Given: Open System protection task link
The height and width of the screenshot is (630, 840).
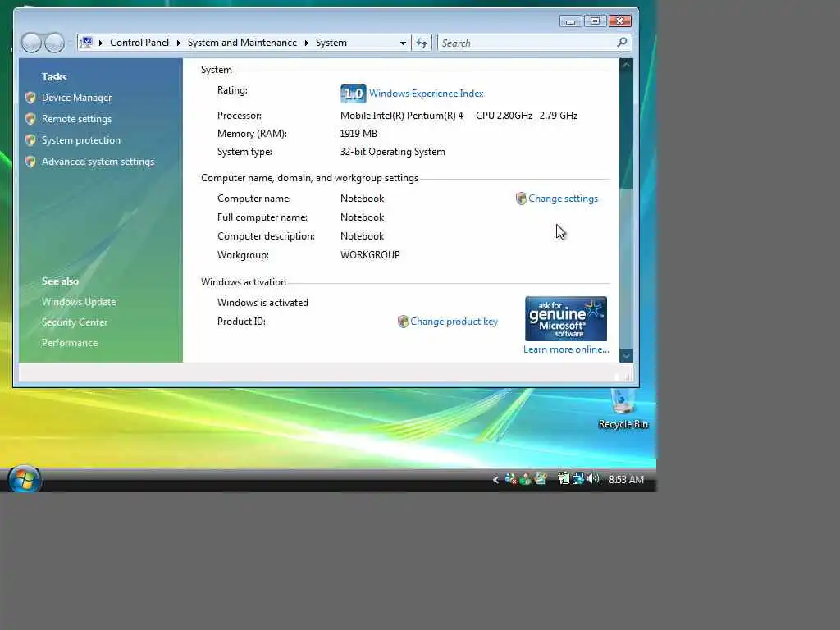Looking at the screenshot, I should (81, 140).
